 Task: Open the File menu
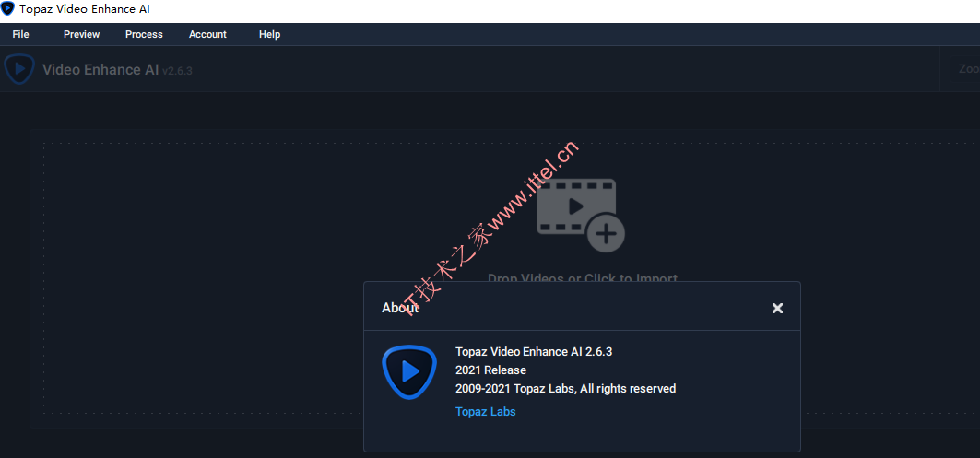[x=20, y=34]
